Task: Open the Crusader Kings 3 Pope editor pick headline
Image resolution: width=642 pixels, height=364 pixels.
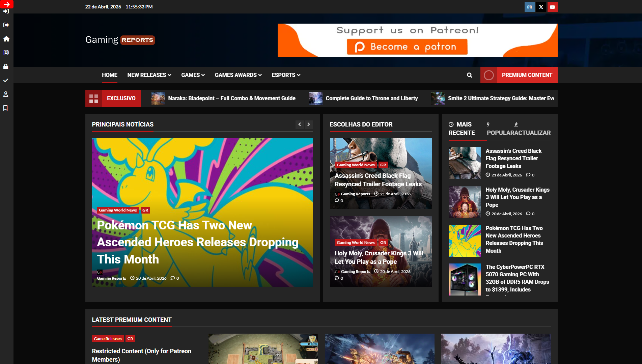Action: pos(379,257)
